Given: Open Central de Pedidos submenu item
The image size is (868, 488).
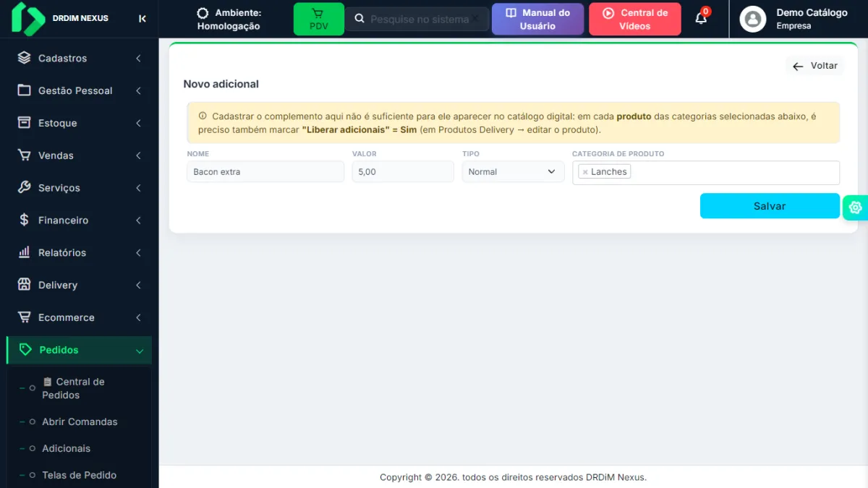Looking at the screenshot, I should click(x=73, y=388).
